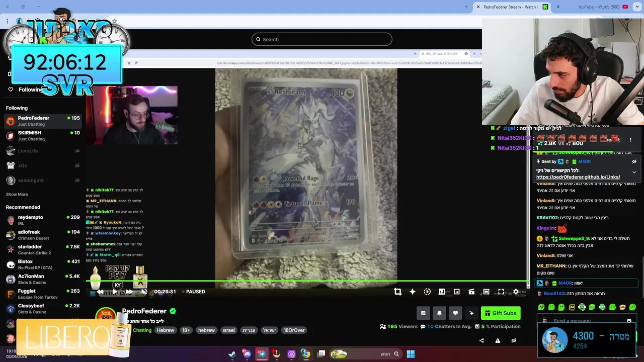Hide the pinned chat message
The height and width of the screenshot is (362, 644).
point(634,161)
